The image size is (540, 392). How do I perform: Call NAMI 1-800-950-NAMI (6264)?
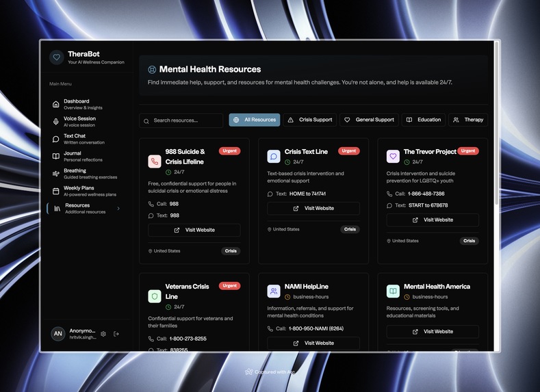(x=316, y=328)
